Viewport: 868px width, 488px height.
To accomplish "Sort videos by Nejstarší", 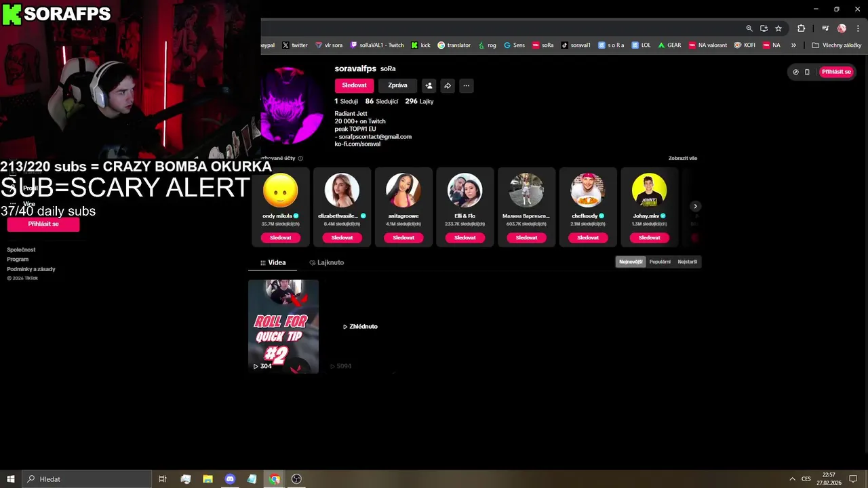I will pyautogui.click(x=687, y=262).
